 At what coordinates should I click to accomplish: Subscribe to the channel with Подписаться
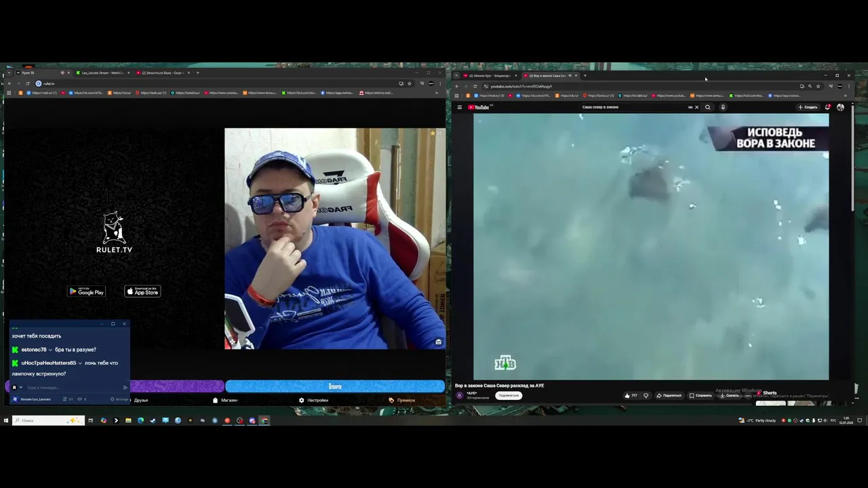(509, 395)
